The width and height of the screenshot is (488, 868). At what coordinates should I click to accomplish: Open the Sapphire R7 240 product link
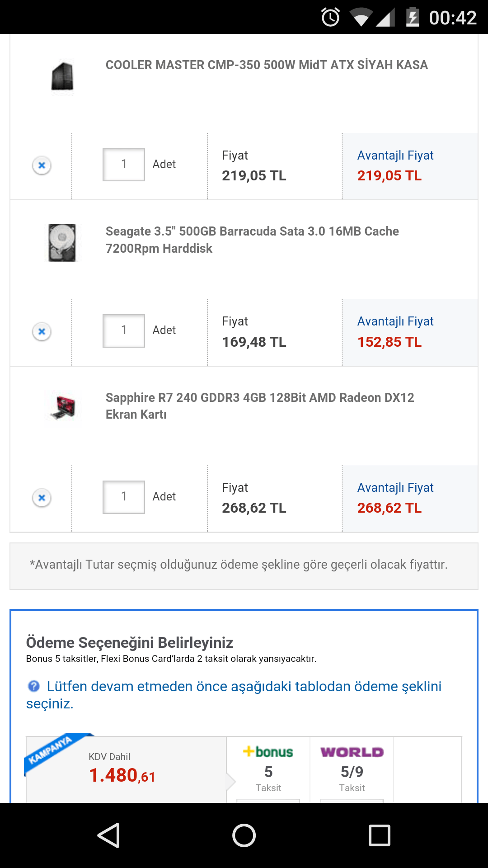point(260,406)
